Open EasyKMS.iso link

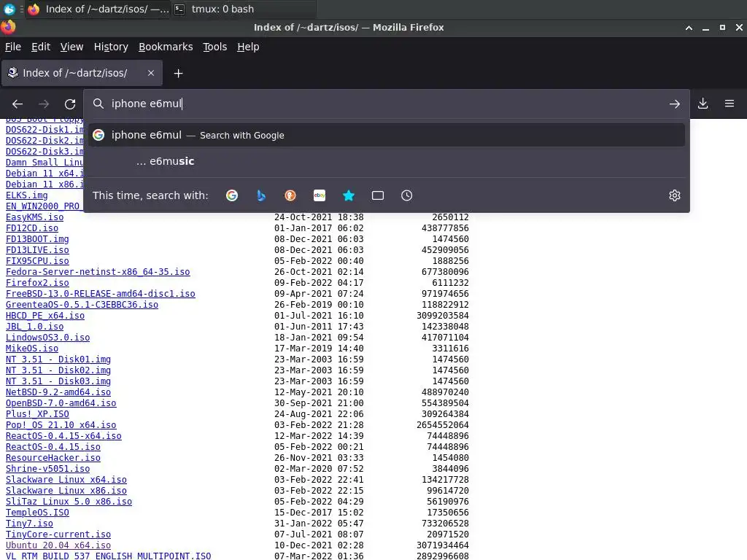click(34, 217)
